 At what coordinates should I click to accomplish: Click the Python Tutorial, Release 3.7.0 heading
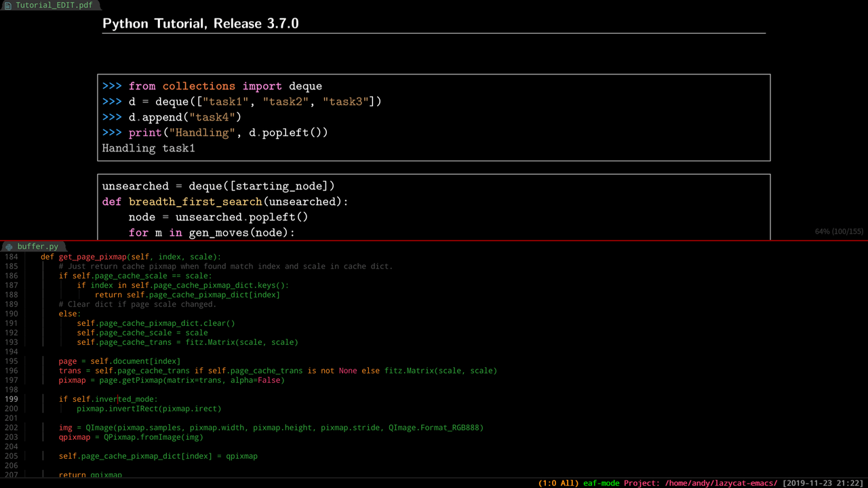tap(201, 23)
